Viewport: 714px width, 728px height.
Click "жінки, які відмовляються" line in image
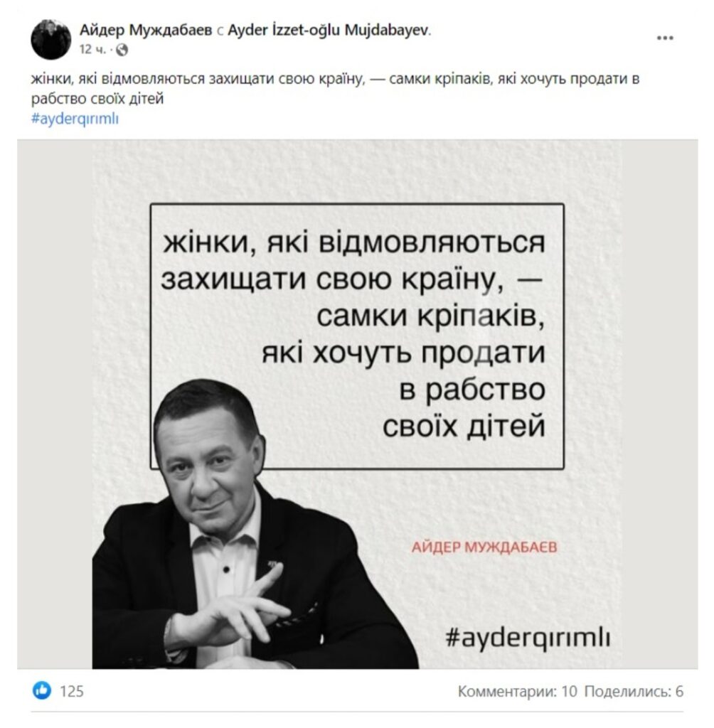pos(354,242)
